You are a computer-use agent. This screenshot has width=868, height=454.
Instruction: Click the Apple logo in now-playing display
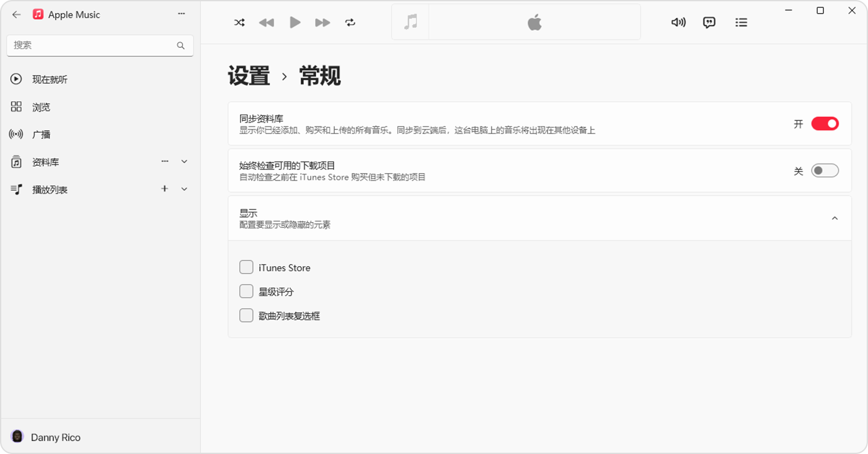coord(534,23)
